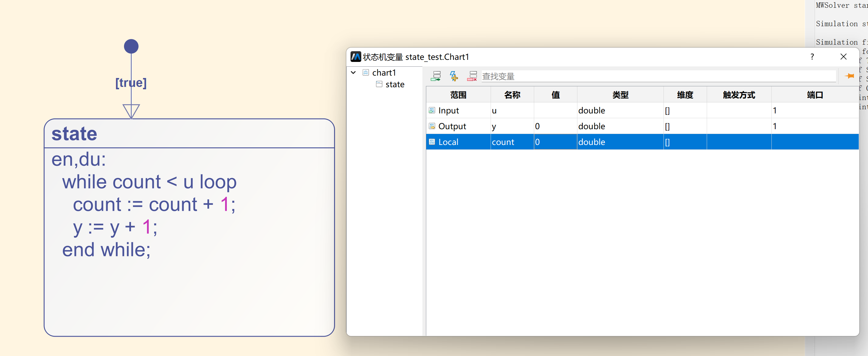Click the orange pin icon
The width and height of the screenshot is (868, 356).
(850, 76)
